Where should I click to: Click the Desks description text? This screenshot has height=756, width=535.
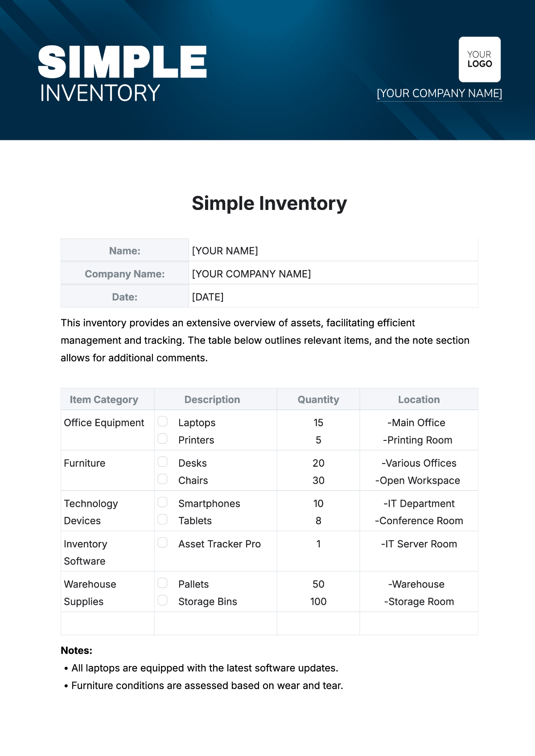[193, 463]
